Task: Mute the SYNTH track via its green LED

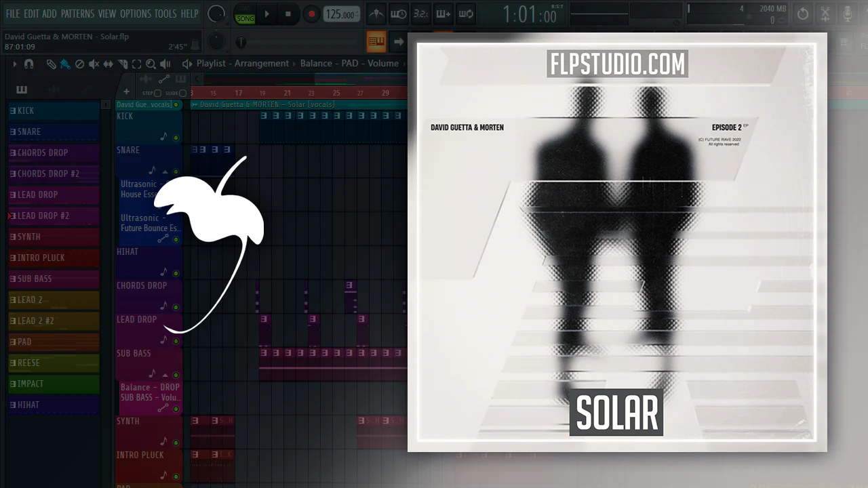Action: 176,443
